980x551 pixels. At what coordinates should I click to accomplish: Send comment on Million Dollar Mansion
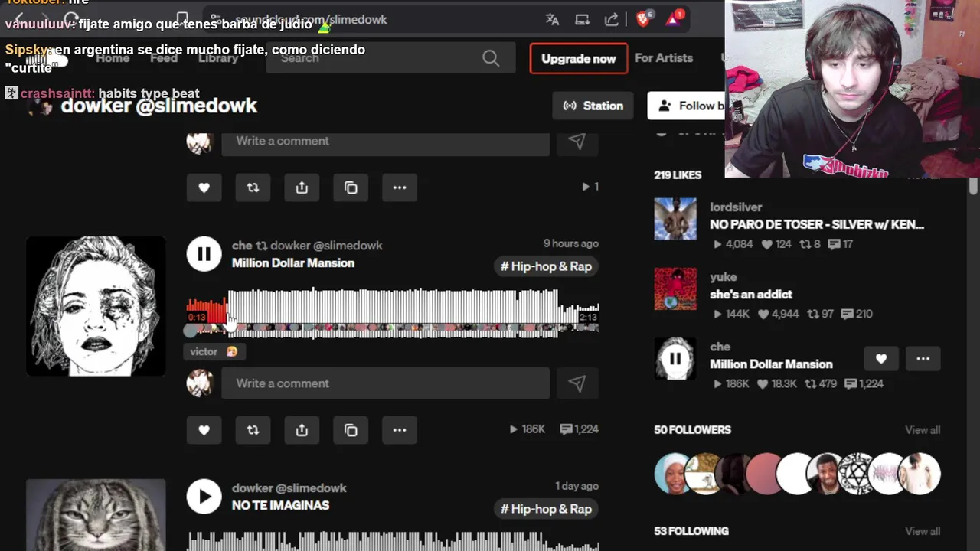[x=577, y=383]
